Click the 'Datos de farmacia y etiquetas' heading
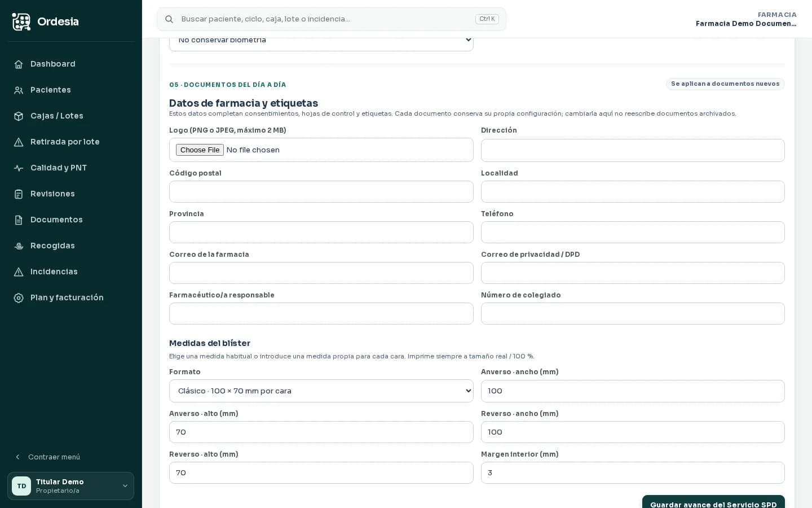Screen dimensions: 812x508 [x=244, y=103]
